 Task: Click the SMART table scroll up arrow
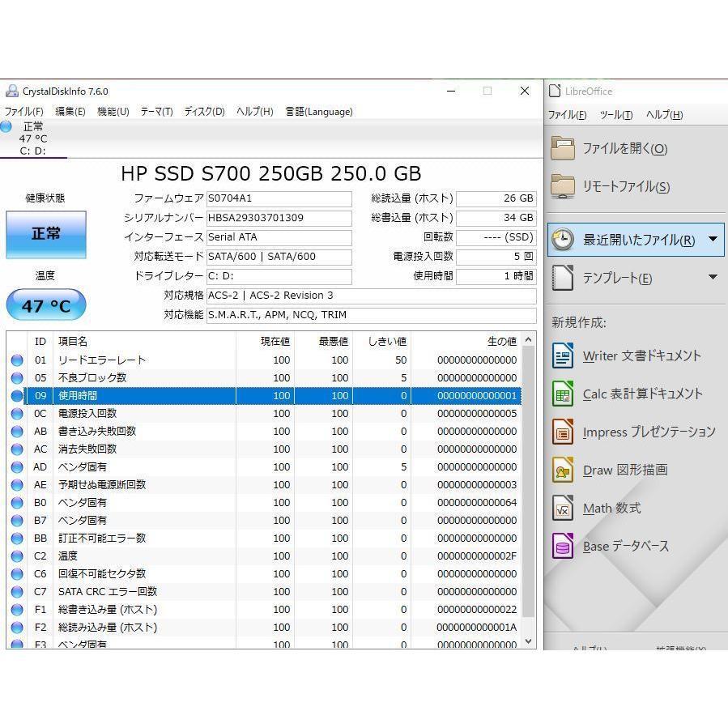coord(528,340)
